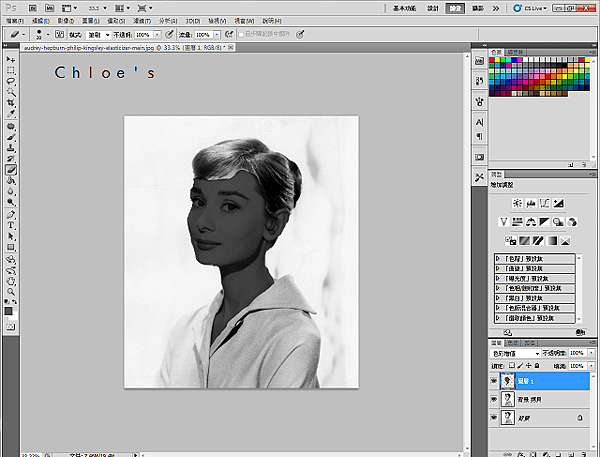Add a Threshold adjustment
600x457 pixels.
click(538, 241)
